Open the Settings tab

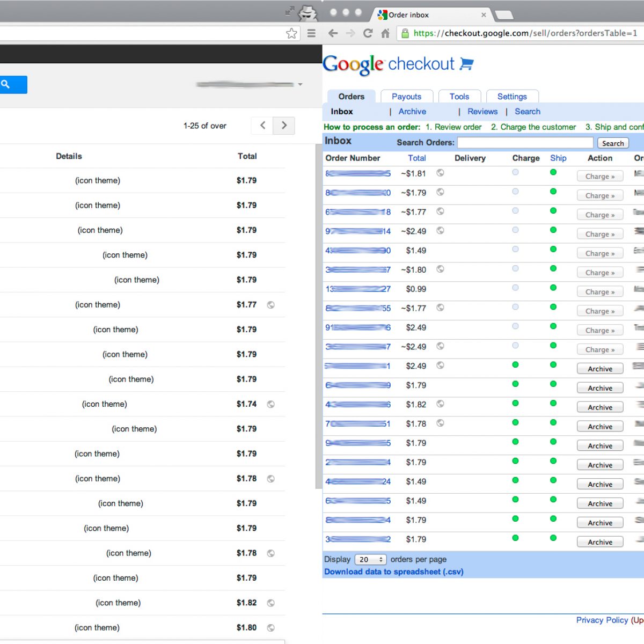coord(511,97)
